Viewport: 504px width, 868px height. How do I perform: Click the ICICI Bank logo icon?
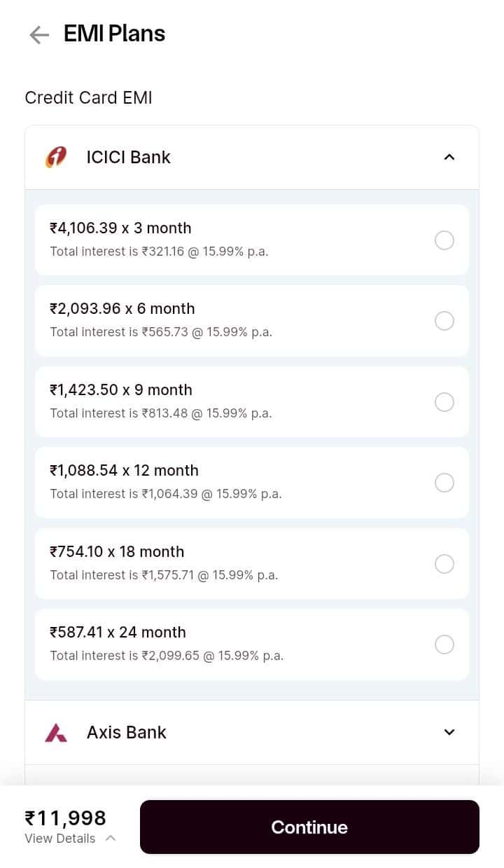click(56, 157)
